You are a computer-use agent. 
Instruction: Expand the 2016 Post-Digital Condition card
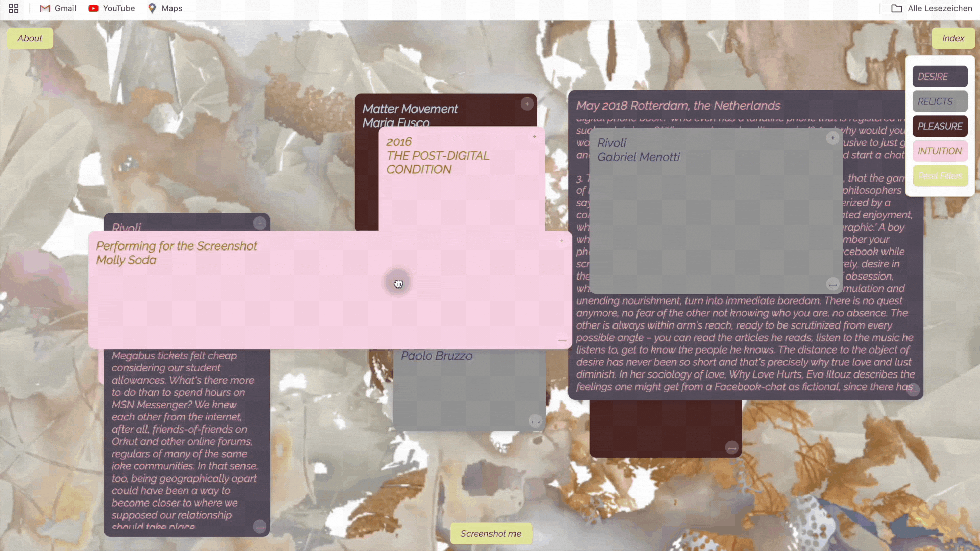[x=535, y=137]
